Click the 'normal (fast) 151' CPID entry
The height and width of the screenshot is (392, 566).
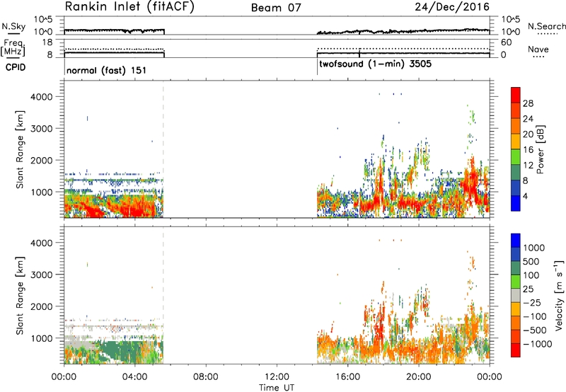[x=107, y=70]
